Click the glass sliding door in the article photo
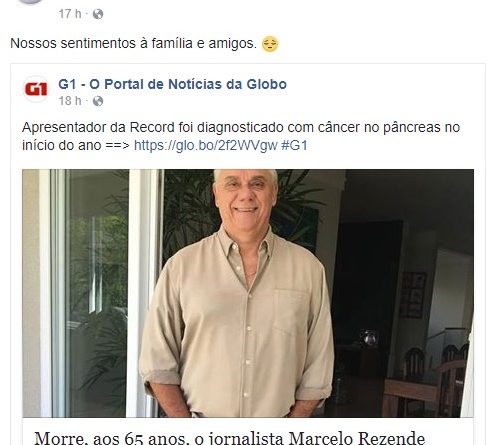Viewport: 489px width, 445px height. pos(97,293)
